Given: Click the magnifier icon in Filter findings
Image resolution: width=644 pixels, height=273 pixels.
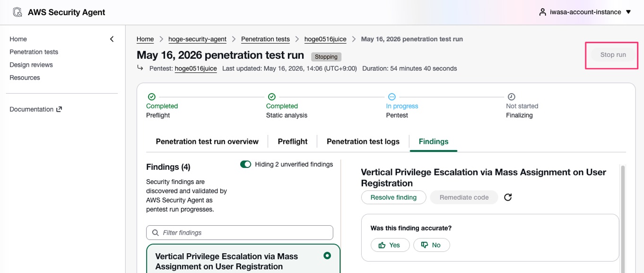Looking at the screenshot, I should pos(155,233).
